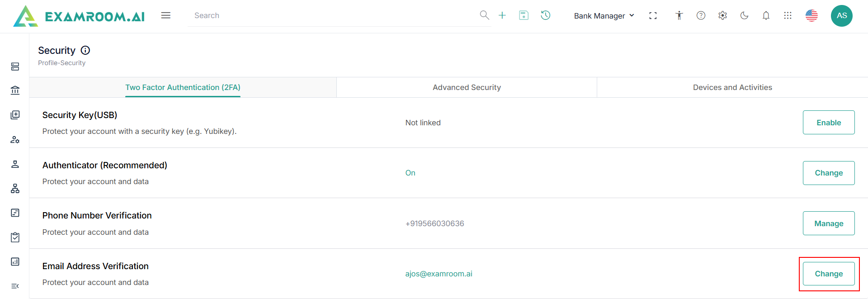Click the history clock icon
Viewport: 868px width, 299px height.
click(x=546, y=15)
